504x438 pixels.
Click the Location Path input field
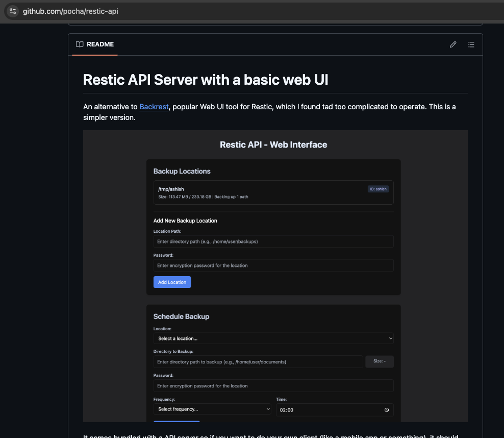(x=273, y=241)
